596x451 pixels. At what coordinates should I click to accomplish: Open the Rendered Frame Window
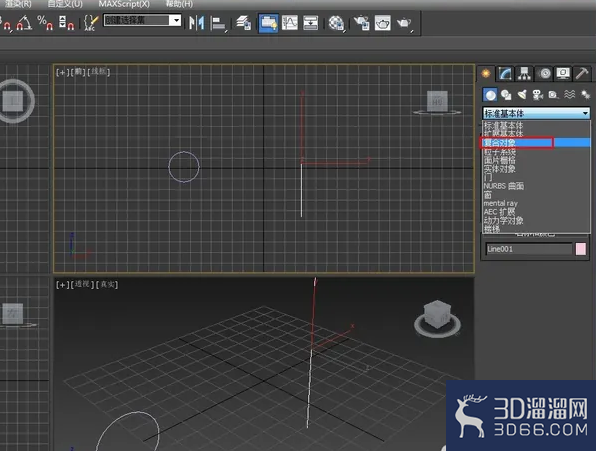tap(382, 23)
